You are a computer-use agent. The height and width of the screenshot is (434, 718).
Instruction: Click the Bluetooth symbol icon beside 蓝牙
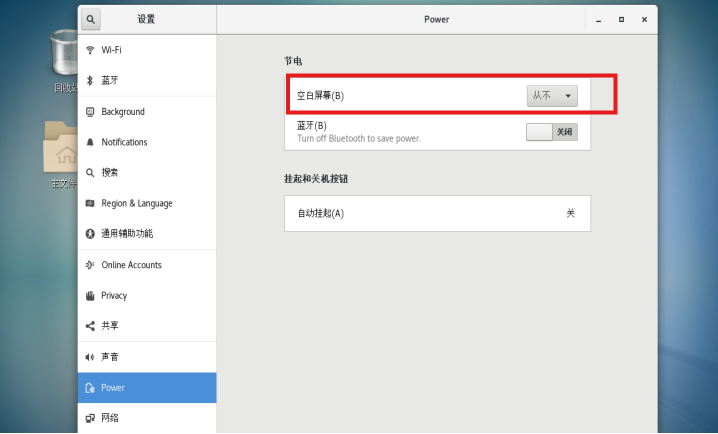point(90,81)
